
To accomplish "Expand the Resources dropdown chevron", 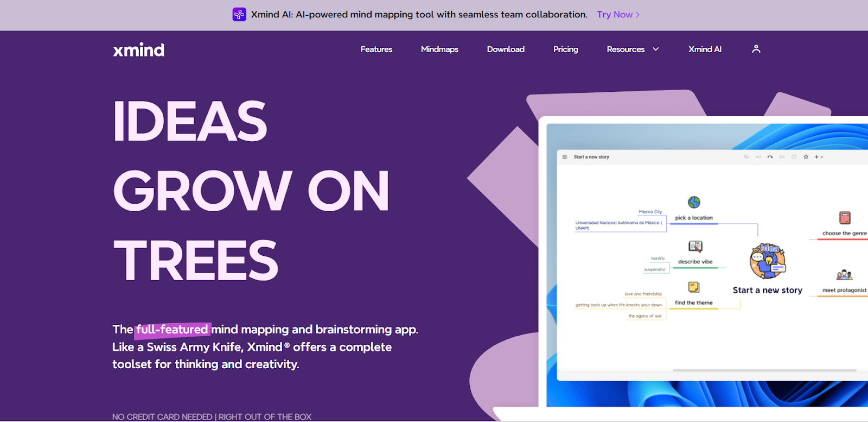I will 656,49.
